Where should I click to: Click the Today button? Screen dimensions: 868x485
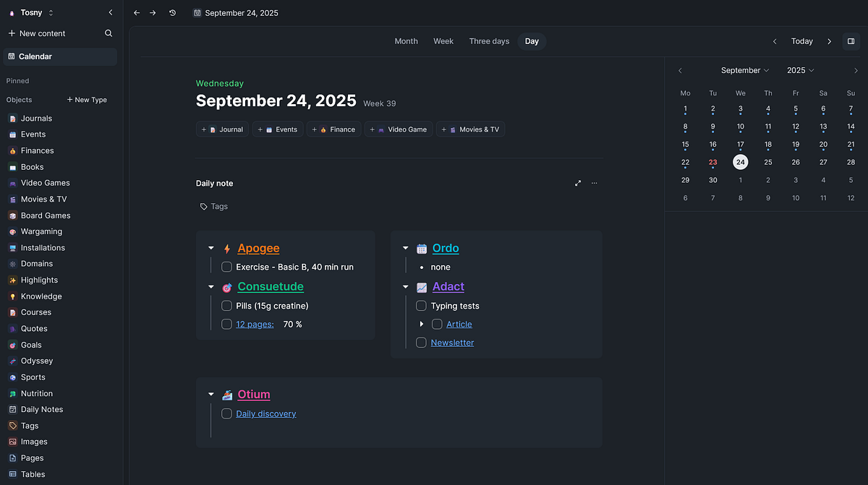[801, 41]
